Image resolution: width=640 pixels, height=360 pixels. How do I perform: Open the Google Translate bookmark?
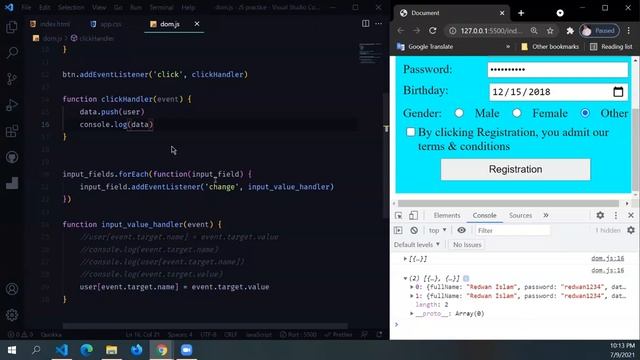click(x=425, y=47)
